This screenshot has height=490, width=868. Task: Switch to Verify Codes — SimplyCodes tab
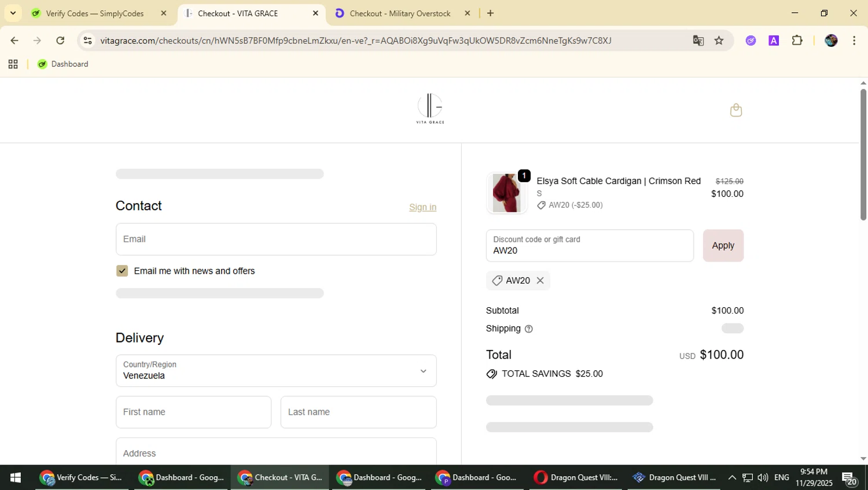tap(94, 13)
